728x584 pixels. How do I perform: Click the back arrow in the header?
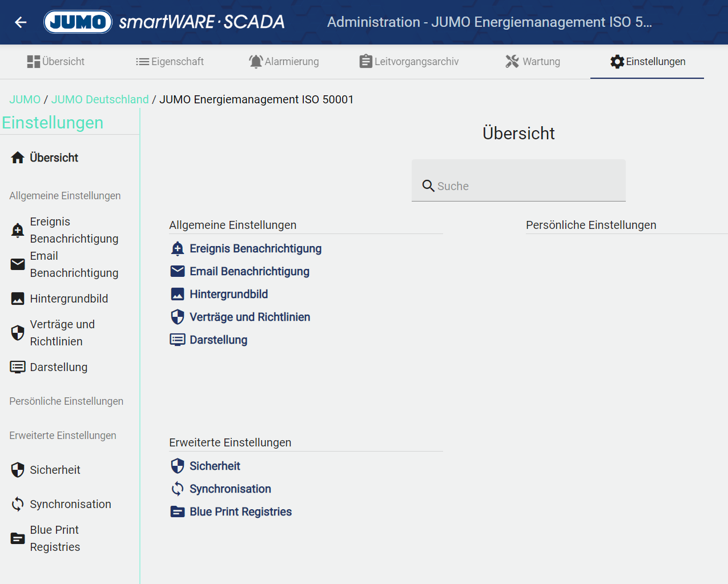pos(21,22)
